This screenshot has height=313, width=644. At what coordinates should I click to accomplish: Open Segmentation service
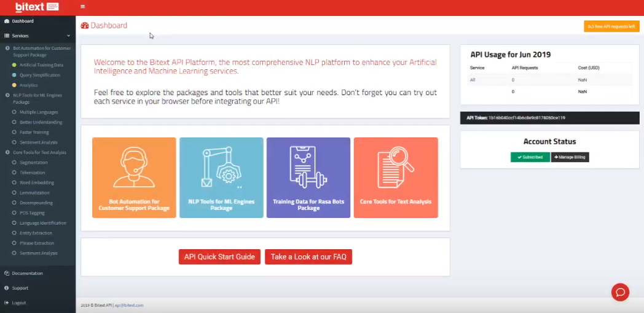point(33,163)
